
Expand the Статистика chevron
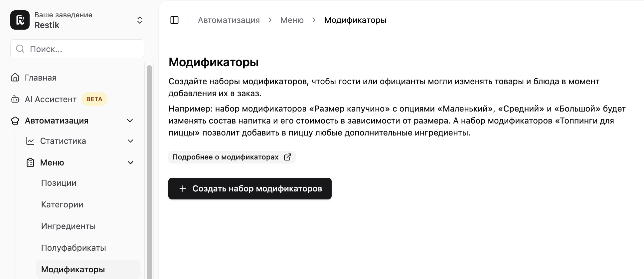tap(130, 141)
